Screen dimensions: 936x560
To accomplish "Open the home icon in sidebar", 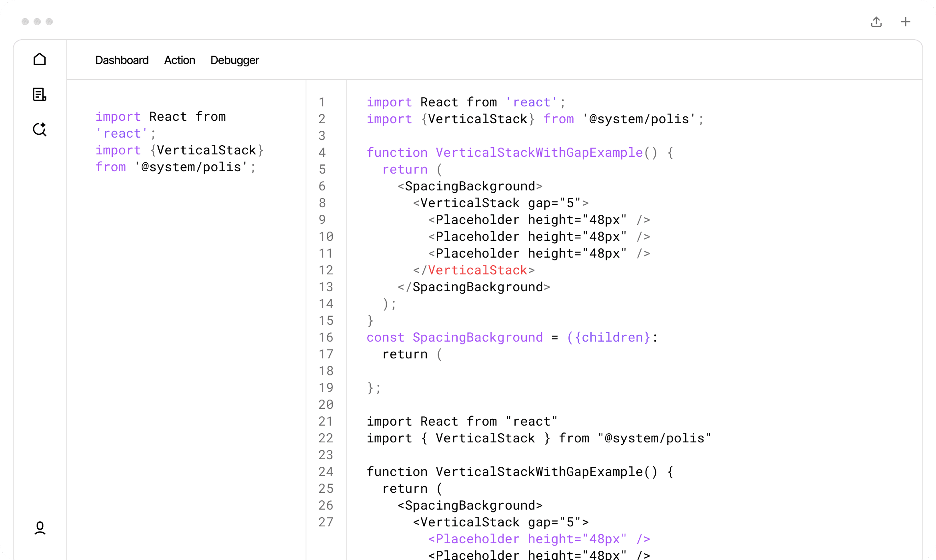I will tap(40, 60).
